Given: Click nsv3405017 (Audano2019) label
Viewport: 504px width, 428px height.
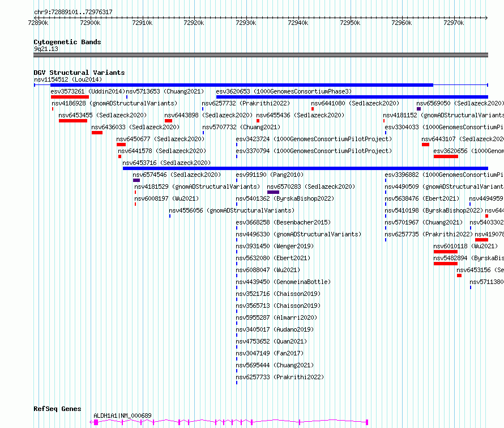Looking at the screenshot, I should (x=275, y=329).
